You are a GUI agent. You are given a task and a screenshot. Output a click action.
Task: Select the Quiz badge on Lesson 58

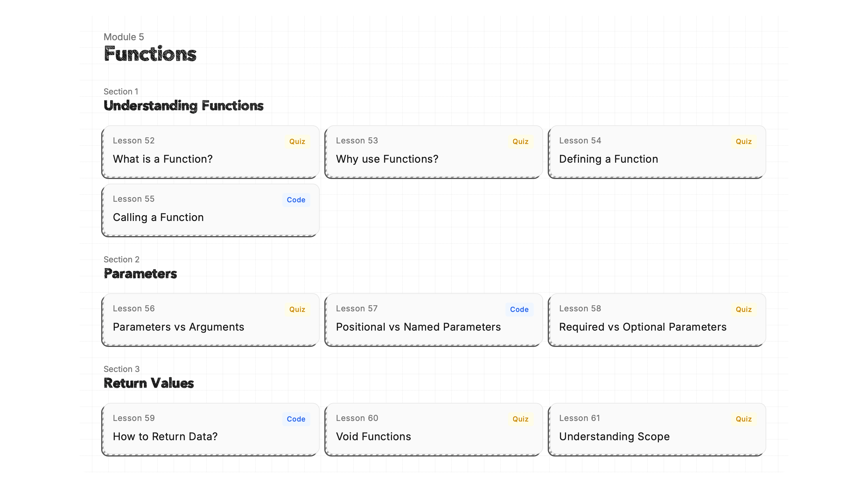click(x=744, y=310)
